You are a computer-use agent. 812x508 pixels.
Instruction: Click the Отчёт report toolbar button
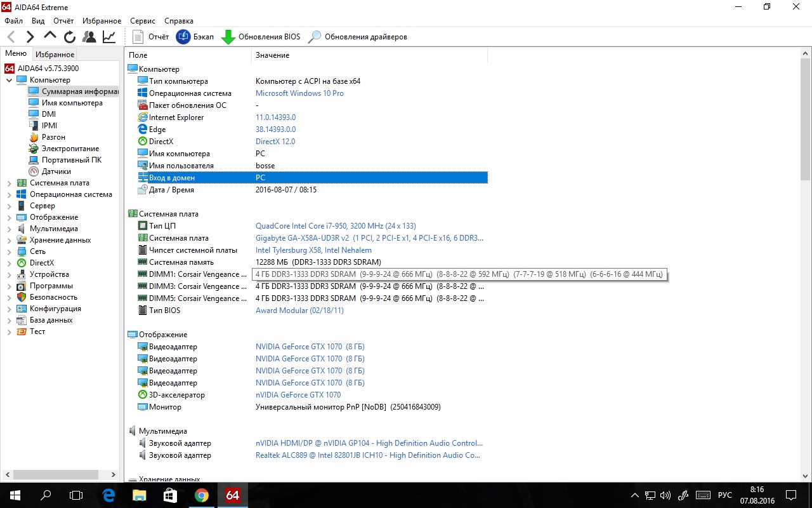pos(151,37)
